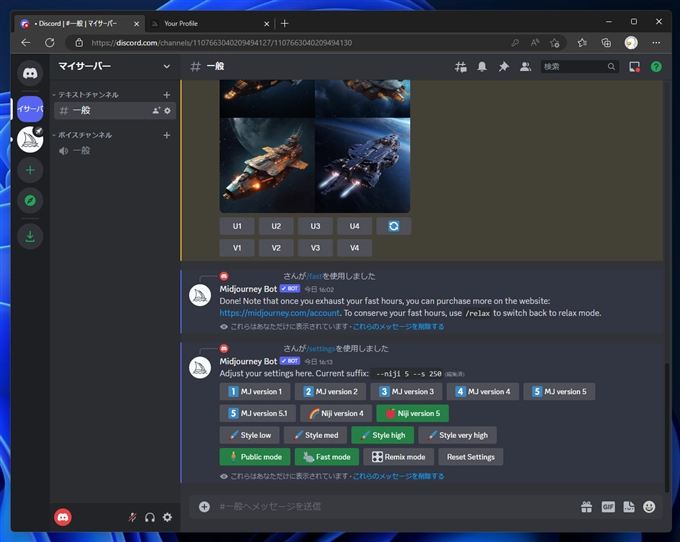Switch to the Discord browser tab
The height and width of the screenshot is (542, 680).
coord(78,23)
